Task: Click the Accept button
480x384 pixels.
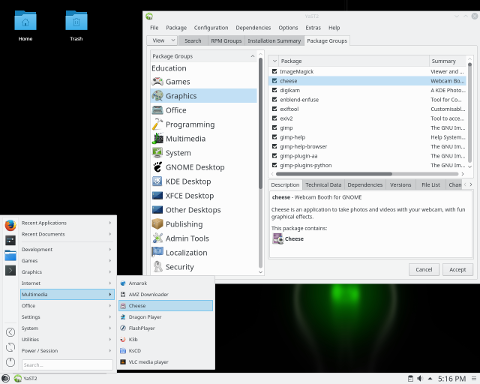Action: click(x=457, y=269)
